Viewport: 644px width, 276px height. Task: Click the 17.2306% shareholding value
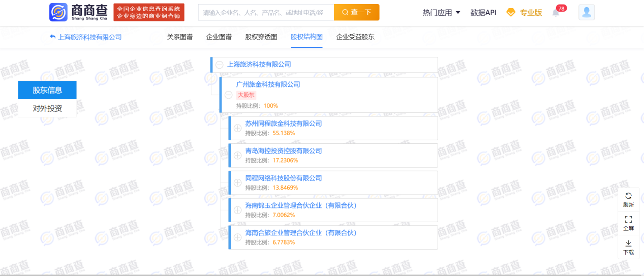[x=285, y=161]
